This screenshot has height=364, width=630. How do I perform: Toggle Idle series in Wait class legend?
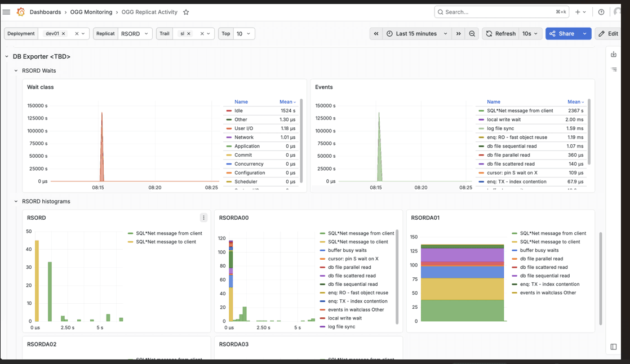pyautogui.click(x=239, y=110)
